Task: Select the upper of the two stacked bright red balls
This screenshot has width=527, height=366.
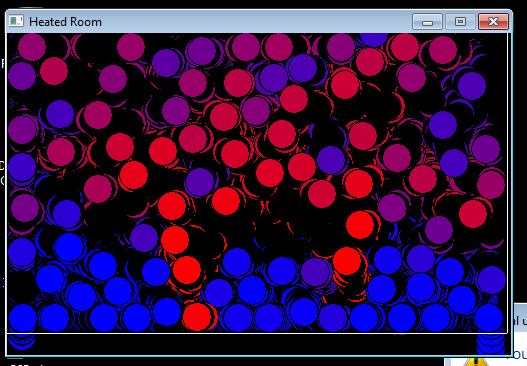Action: (175, 240)
